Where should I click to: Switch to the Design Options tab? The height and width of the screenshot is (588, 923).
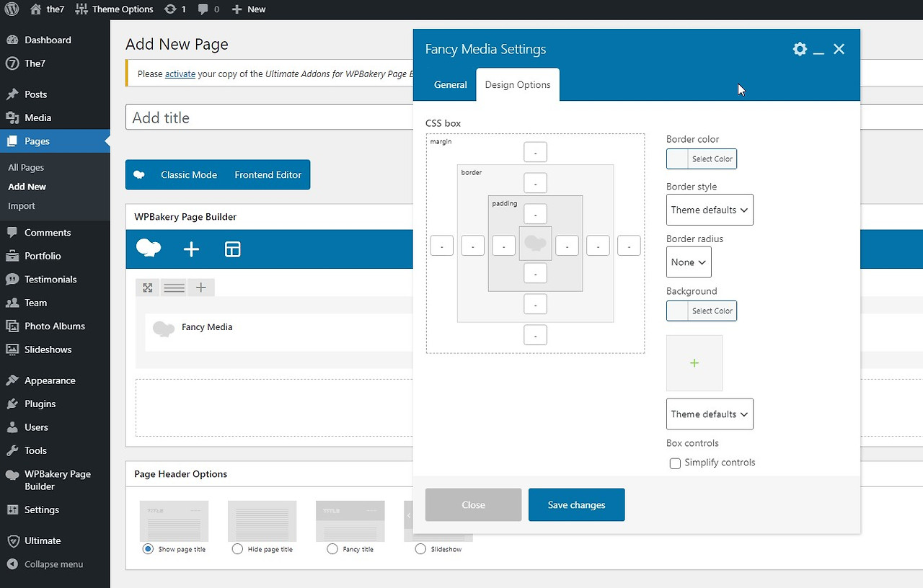pos(518,85)
